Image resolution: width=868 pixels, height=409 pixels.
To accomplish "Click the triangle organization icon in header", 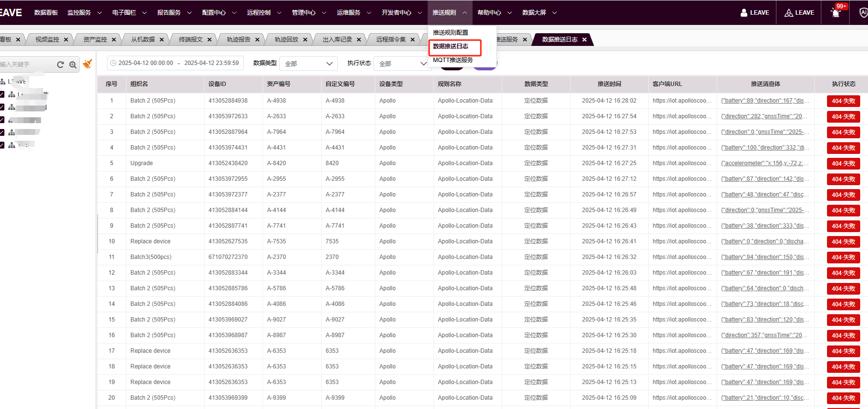I will pos(788,13).
